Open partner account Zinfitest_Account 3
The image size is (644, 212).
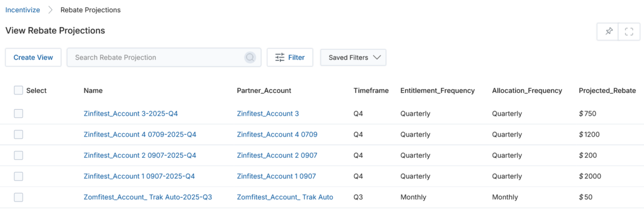pyautogui.click(x=268, y=114)
